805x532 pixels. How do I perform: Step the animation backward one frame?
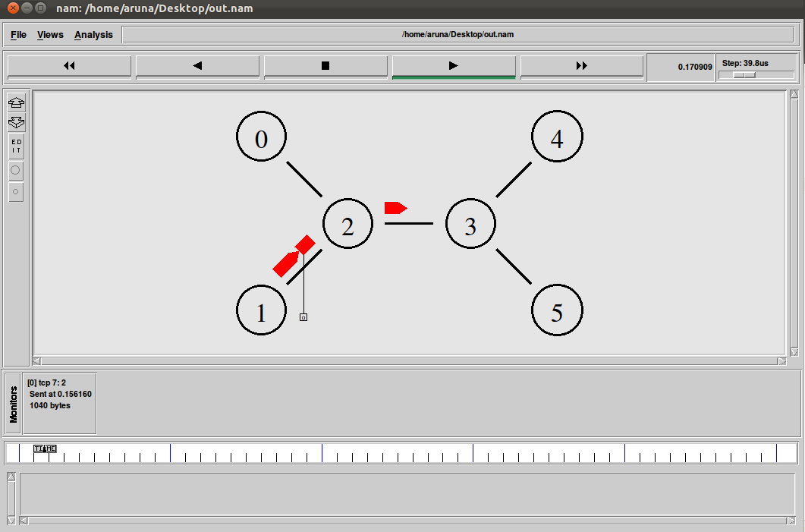click(197, 66)
